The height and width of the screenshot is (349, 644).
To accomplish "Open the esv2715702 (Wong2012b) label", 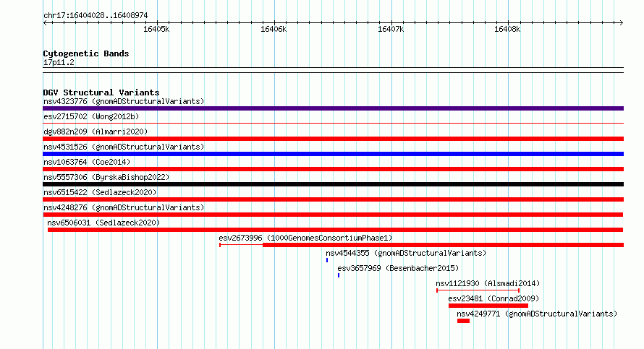I will click(91, 116).
